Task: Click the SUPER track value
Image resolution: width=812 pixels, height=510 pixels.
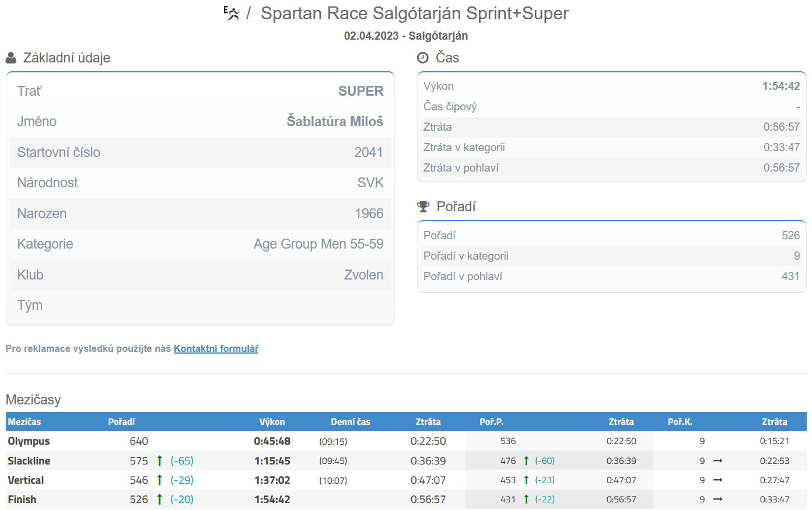Action: tap(361, 91)
